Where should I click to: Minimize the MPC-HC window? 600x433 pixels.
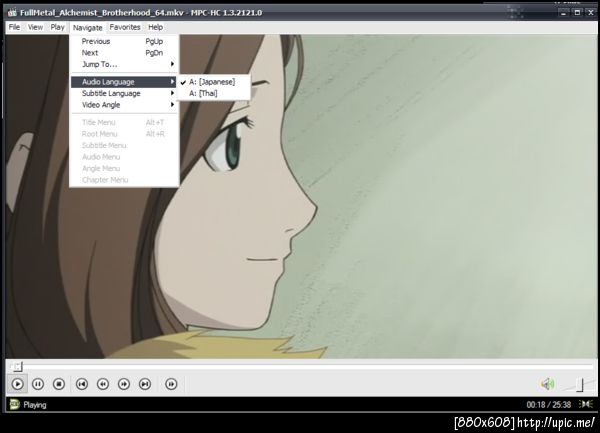coord(564,13)
